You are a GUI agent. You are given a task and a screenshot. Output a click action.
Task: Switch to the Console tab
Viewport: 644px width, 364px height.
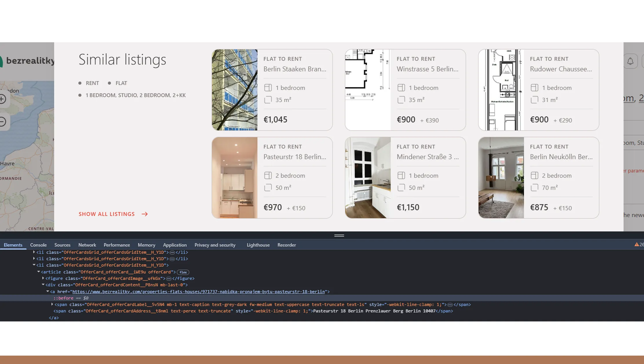click(x=38, y=245)
